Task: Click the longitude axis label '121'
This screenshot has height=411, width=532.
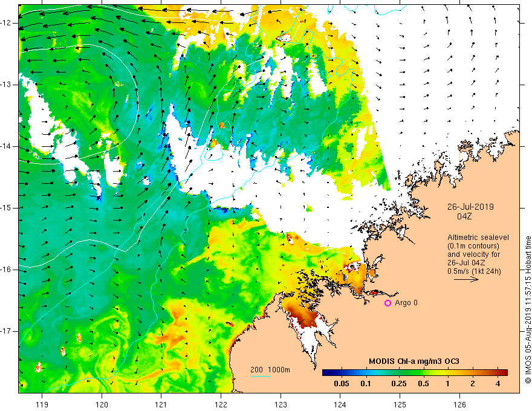Action: [161, 404]
